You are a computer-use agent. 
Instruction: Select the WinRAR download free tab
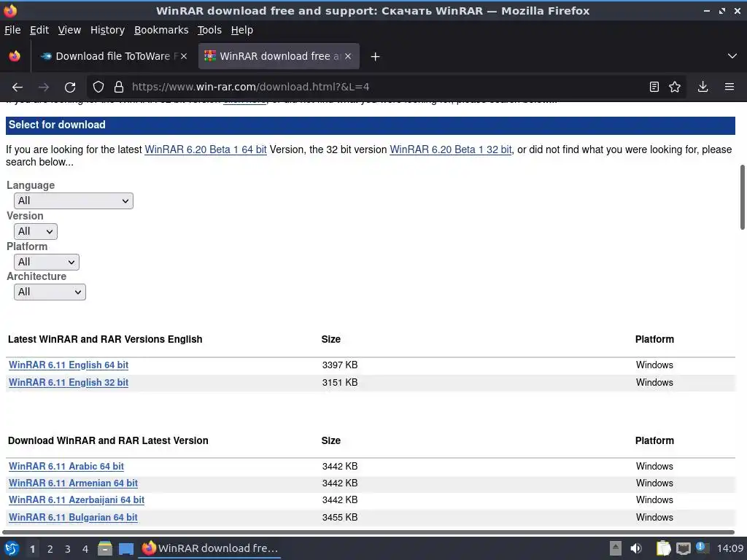pyautogui.click(x=279, y=56)
